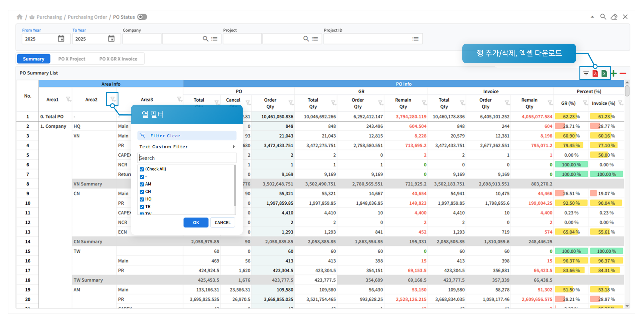Viewport: 644px width, 325px height.
Task: Click the Excel export icon
Action: (604, 73)
